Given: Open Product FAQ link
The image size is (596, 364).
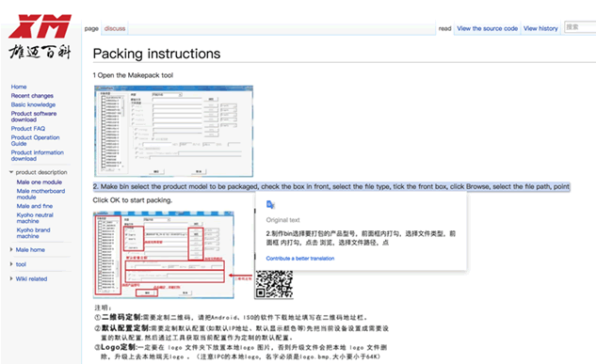Looking at the screenshot, I should pyautogui.click(x=27, y=128).
